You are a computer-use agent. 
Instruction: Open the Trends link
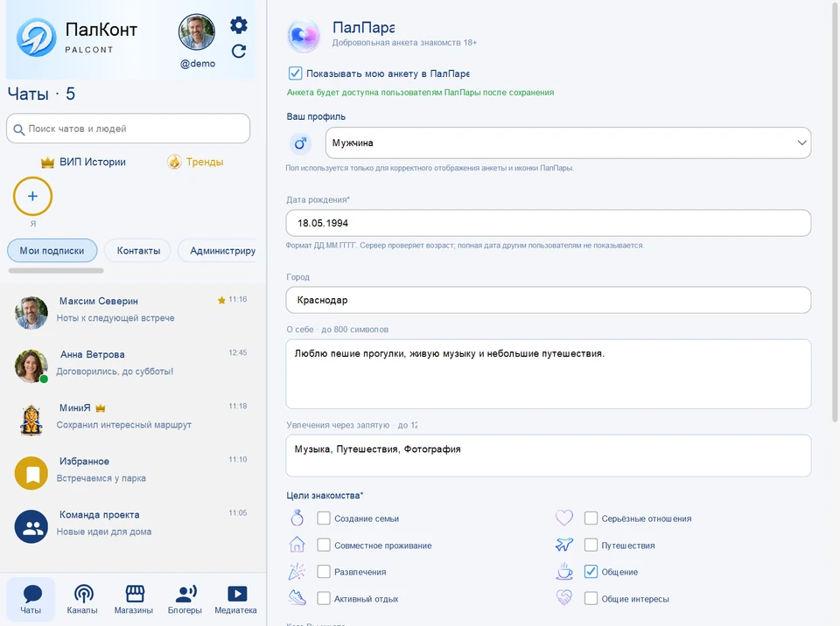(195, 162)
